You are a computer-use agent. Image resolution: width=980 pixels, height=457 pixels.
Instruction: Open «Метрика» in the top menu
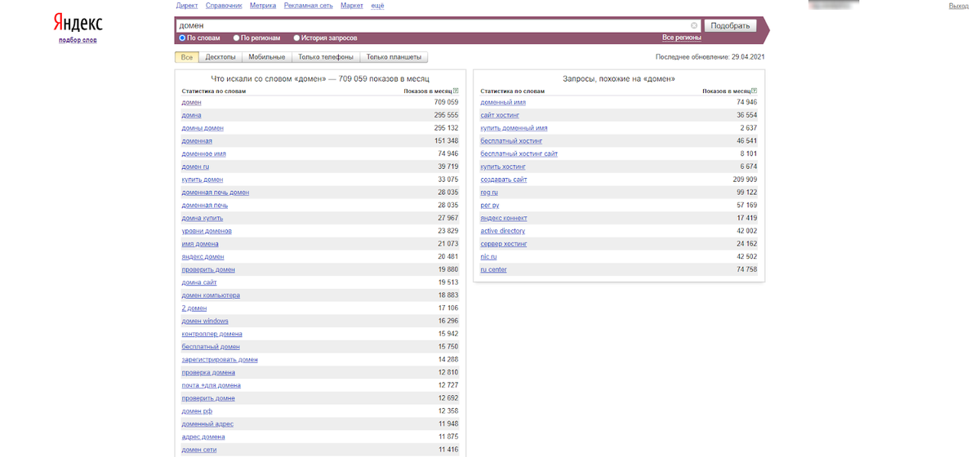pos(263,6)
